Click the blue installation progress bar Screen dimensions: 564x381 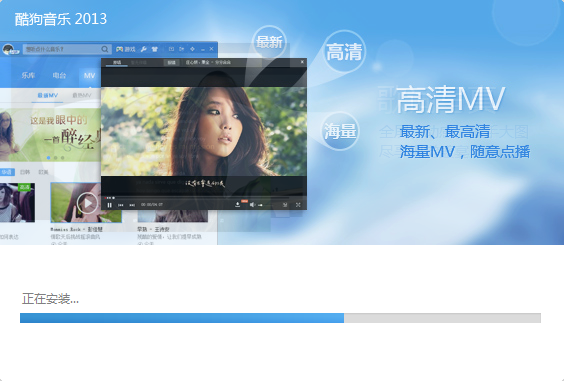point(280,318)
